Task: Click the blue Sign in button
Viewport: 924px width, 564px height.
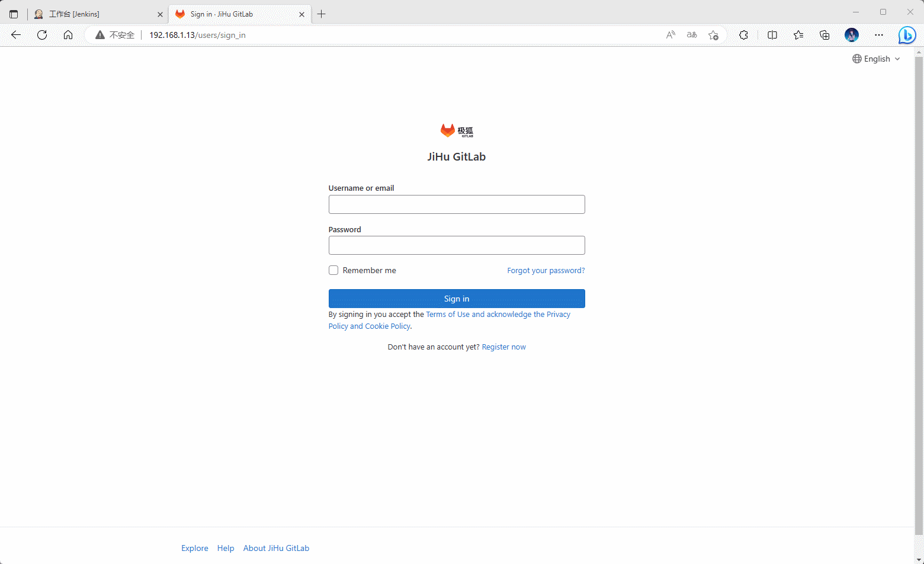Action: point(457,299)
